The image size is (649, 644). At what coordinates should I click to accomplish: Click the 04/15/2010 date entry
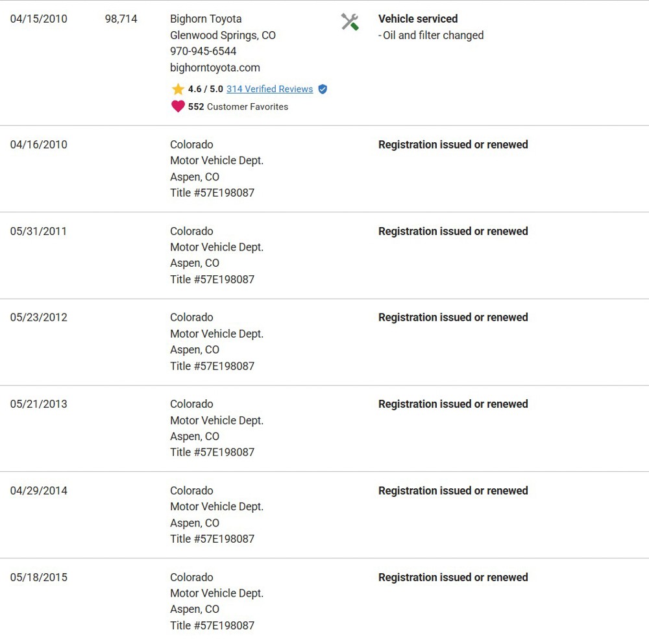38,19
